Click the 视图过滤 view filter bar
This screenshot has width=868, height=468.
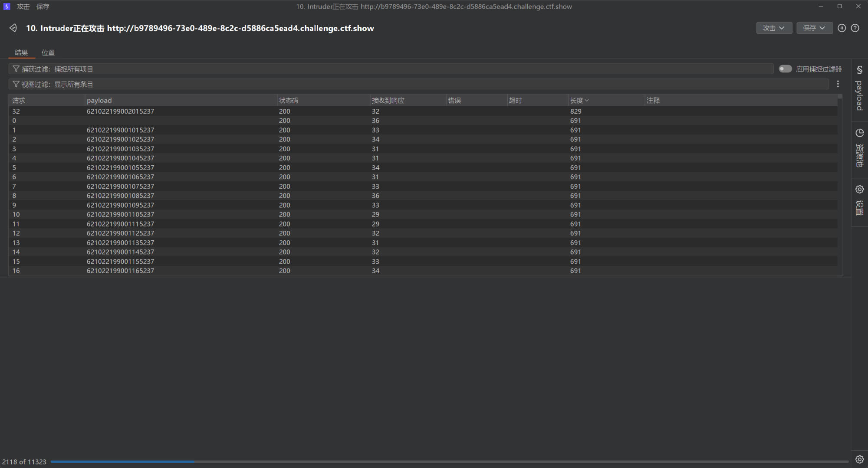click(391, 84)
